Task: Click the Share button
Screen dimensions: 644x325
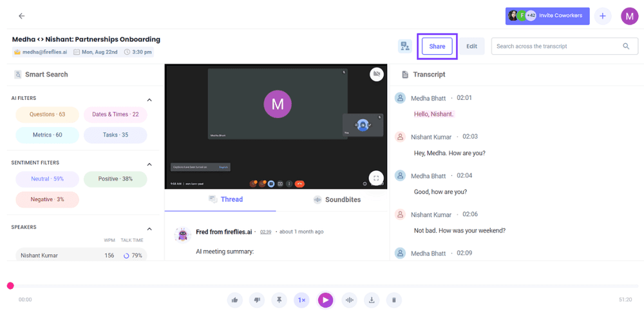Action: 437,46
